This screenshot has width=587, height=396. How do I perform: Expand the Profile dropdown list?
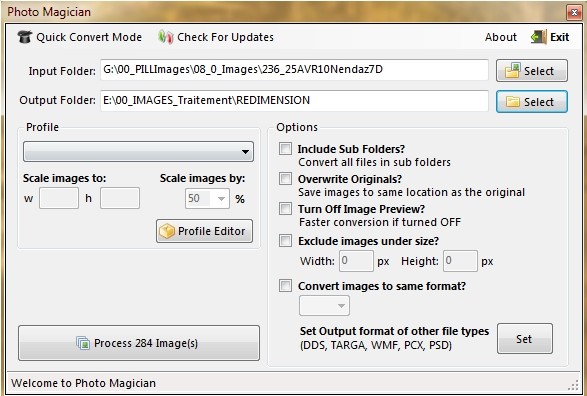(138, 152)
